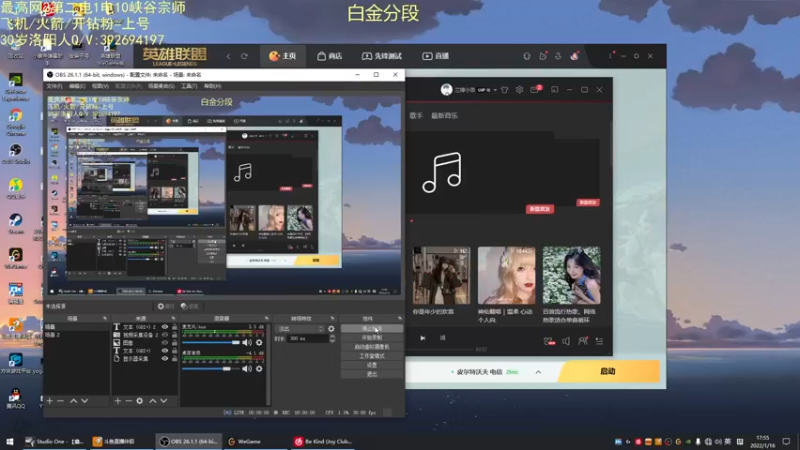The width and height of the screenshot is (800, 450).
Task: Click the volume icon in music player
Action: click(566, 341)
